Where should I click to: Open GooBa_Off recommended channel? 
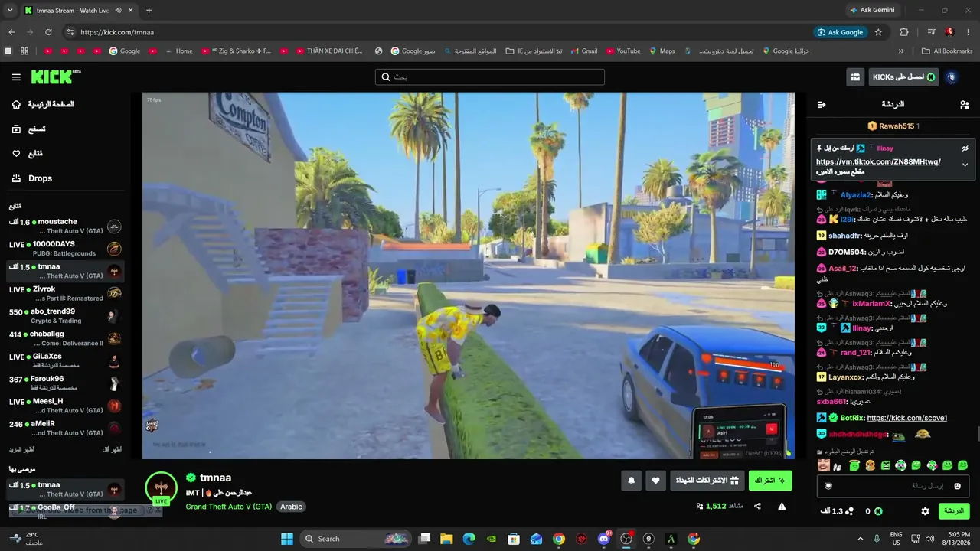pos(65,511)
